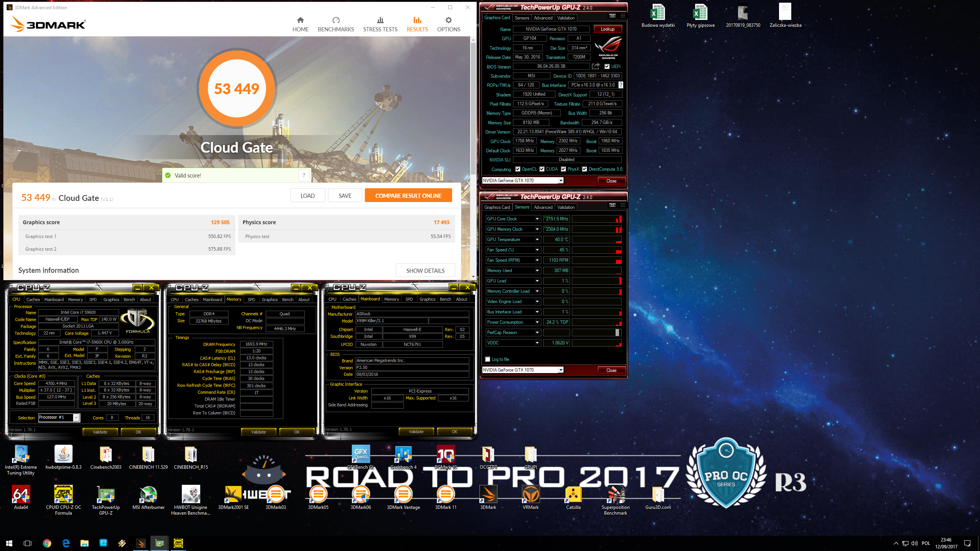The height and width of the screenshot is (551, 980).
Task: Open GPU selector dropdown in GPU-Z Sensors window
Action: click(560, 370)
